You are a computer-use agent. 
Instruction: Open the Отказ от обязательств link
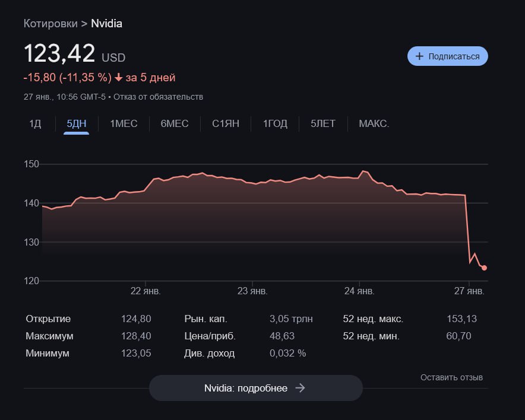click(x=158, y=97)
